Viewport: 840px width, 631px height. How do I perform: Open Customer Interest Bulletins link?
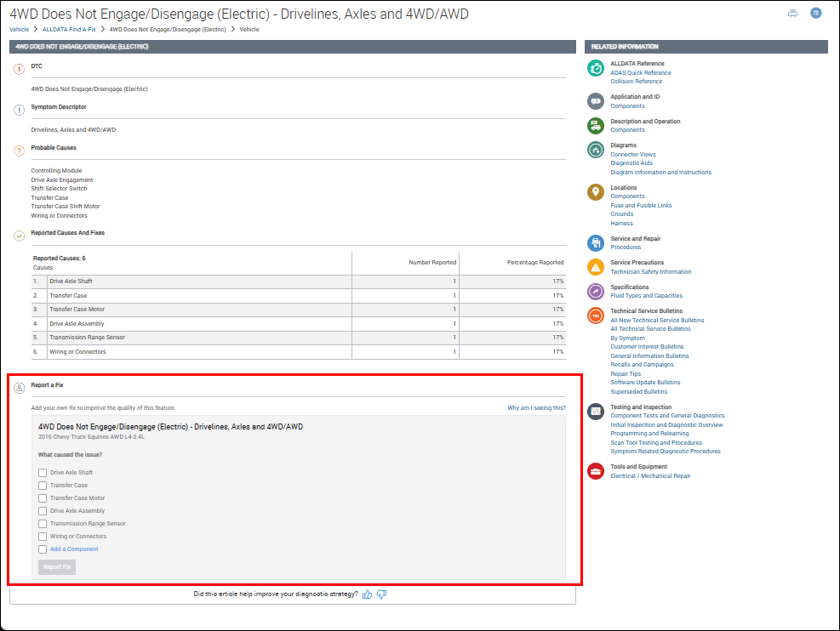coord(647,347)
